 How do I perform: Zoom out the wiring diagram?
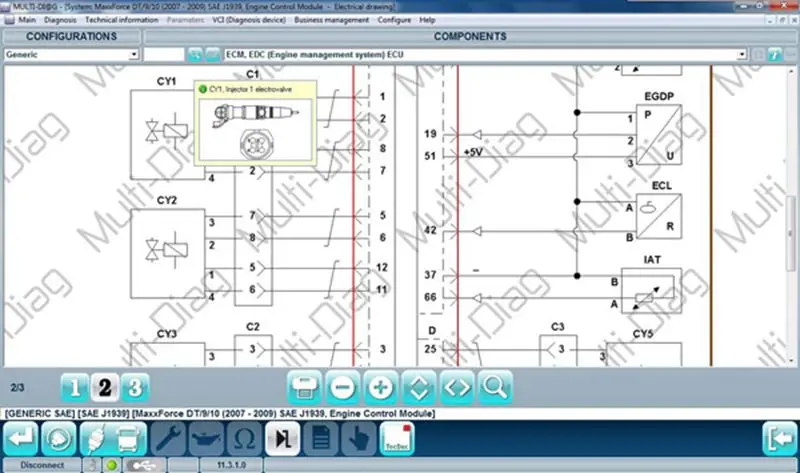[x=342, y=388]
